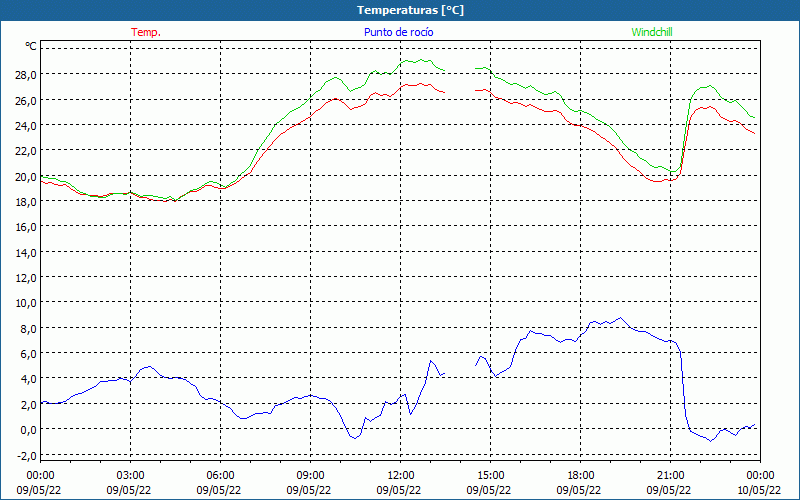Click the "°C" unit label on the y-axis

pos(31,46)
